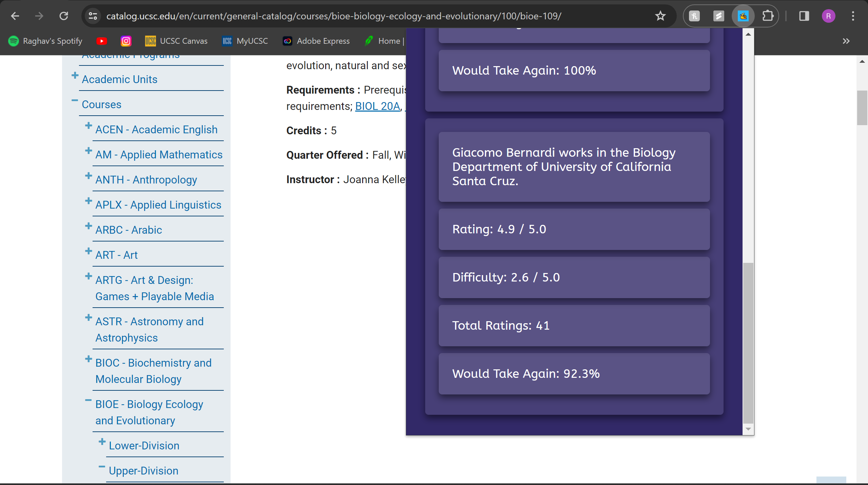Click the user profile avatar R
Viewport: 868px width, 485px height.
828,16
